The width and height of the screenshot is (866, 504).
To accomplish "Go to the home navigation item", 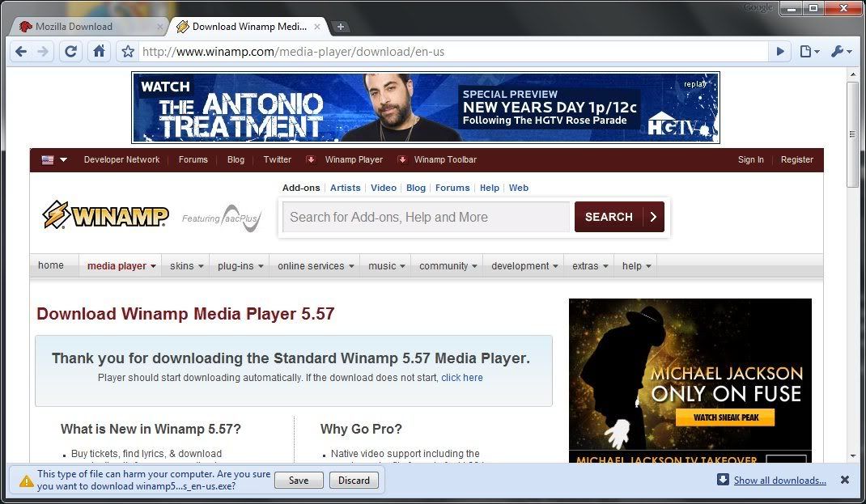I will (x=51, y=265).
